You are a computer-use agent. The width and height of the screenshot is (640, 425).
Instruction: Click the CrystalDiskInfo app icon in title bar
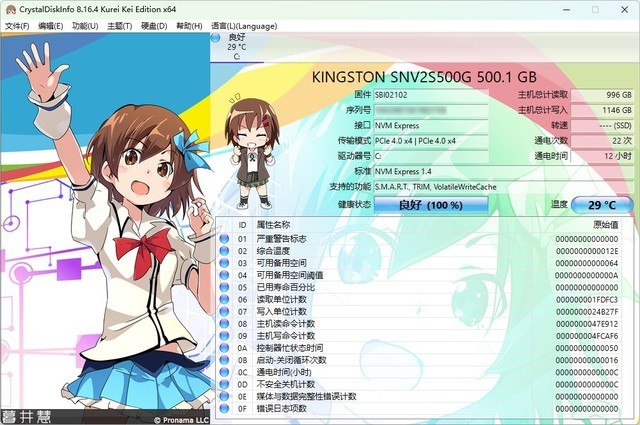[10, 9]
